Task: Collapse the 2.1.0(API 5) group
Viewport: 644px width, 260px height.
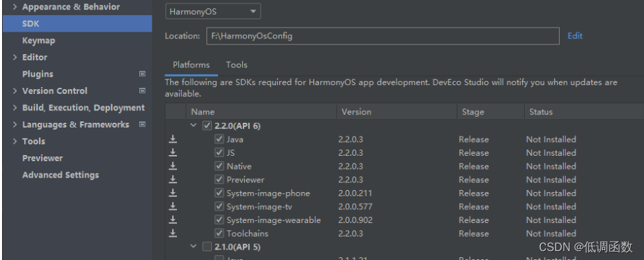Action: click(x=194, y=246)
